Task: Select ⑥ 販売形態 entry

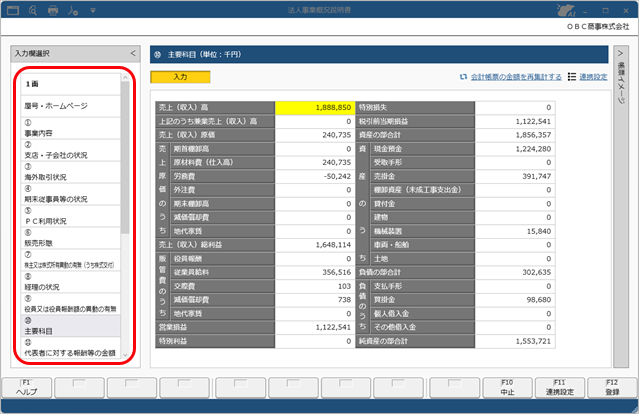Action: (x=71, y=238)
